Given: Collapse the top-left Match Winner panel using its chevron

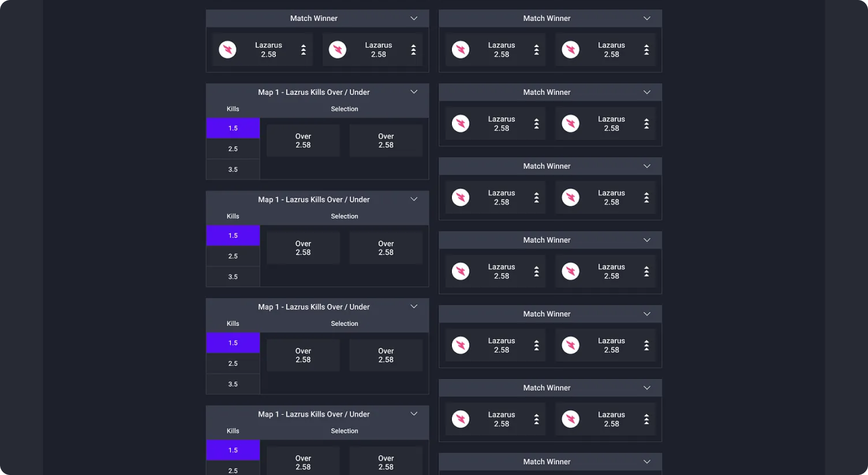Looking at the screenshot, I should tap(414, 18).
